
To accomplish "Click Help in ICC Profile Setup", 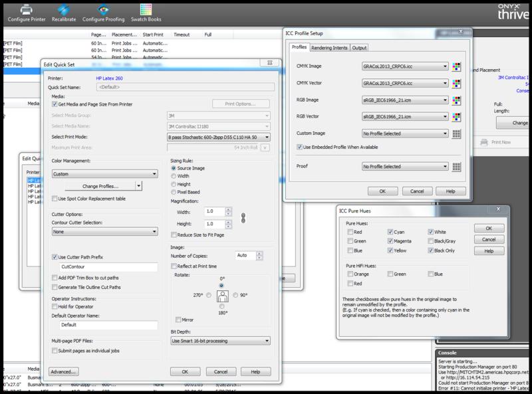I will [x=451, y=191].
